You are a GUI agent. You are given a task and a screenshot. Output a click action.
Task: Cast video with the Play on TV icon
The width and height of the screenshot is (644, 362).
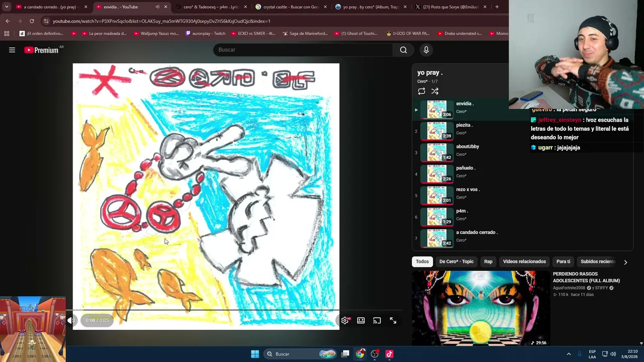click(377, 320)
